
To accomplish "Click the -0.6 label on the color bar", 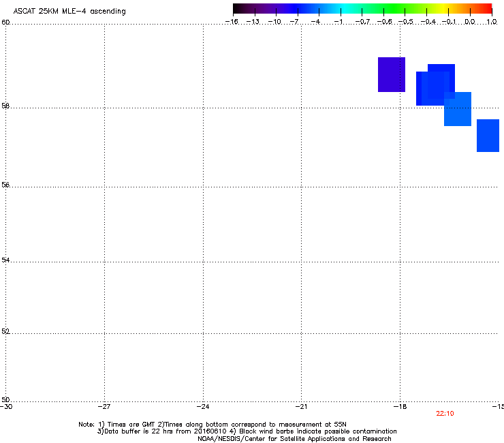I will [384, 22].
